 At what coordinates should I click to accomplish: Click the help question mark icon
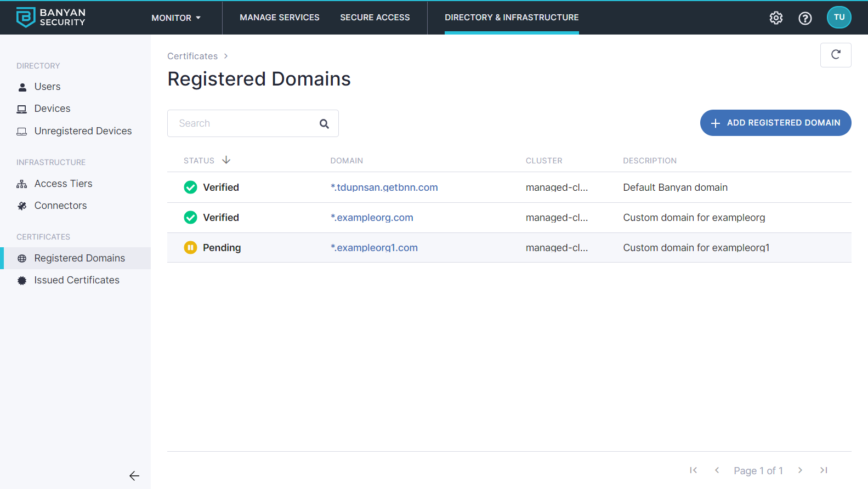805,18
